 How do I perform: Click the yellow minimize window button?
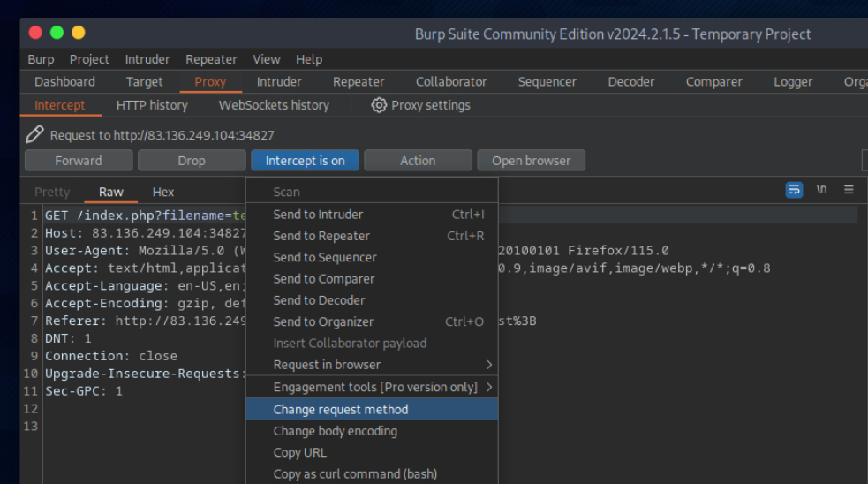click(x=78, y=33)
